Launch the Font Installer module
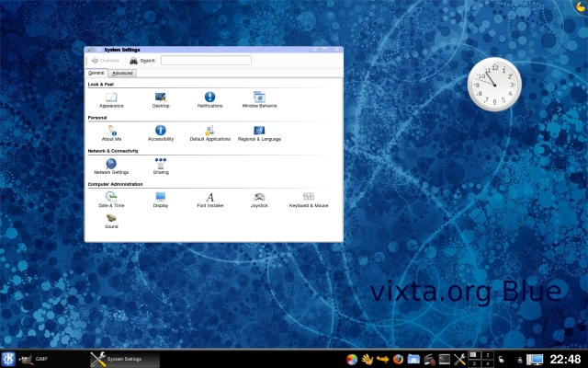 210,200
